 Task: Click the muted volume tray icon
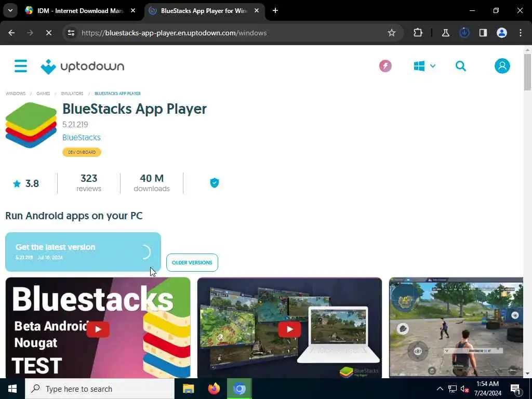464,389
